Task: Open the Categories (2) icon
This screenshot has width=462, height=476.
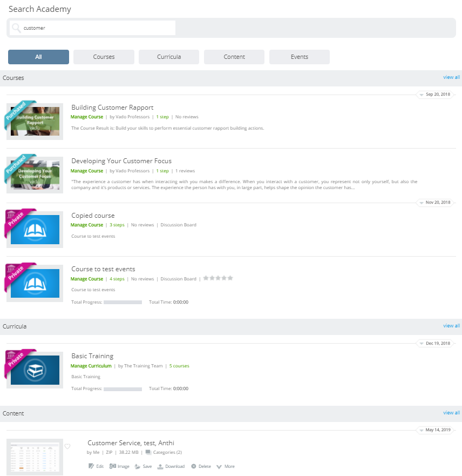Action: [148, 452]
